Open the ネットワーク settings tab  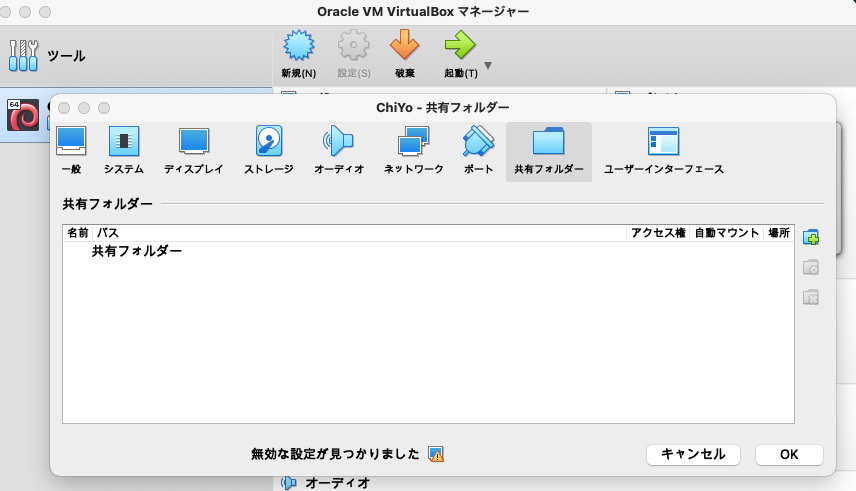pyautogui.click(x=413, y=151)
